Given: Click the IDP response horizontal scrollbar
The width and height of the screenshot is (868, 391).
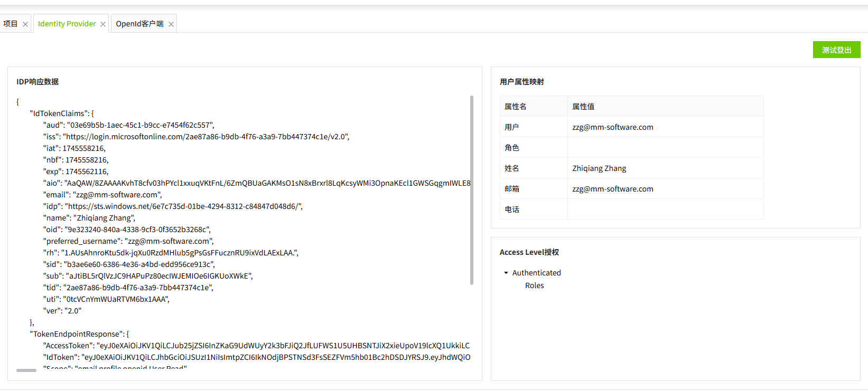Looking at the screenshot, I should point(26,370).
